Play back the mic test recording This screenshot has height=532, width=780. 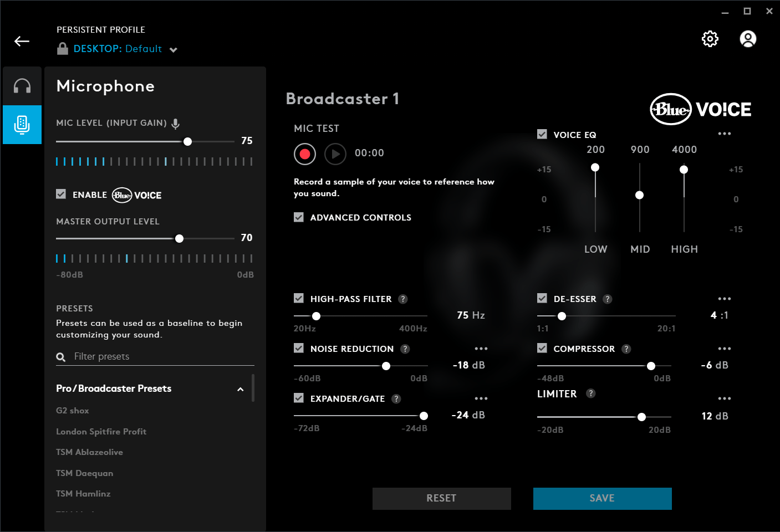tap(335, 154)
